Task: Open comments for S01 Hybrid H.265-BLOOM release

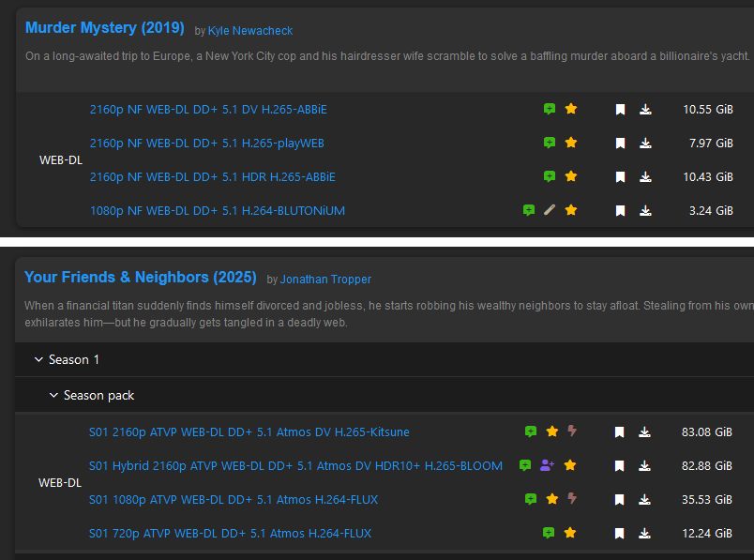Action: pyautogui.click(x=525, y=465)
